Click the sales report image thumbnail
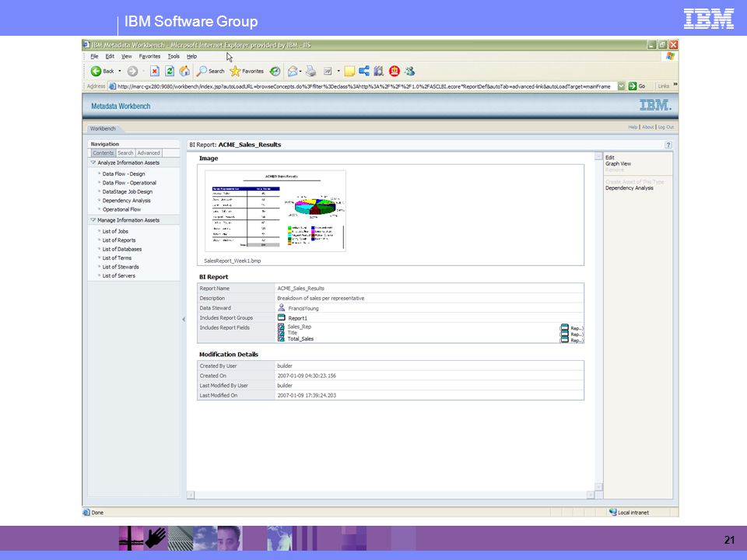 click(x=275, y=211)
